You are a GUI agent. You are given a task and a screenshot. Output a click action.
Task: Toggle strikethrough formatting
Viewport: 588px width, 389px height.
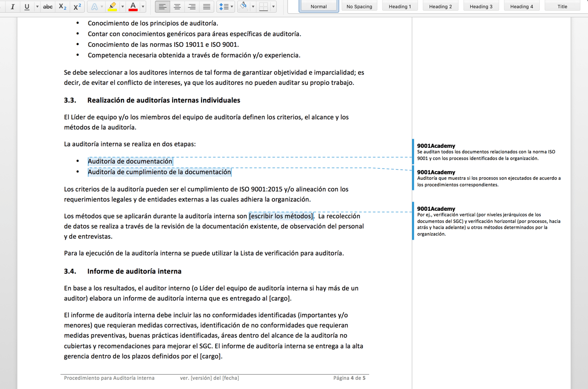47,7
